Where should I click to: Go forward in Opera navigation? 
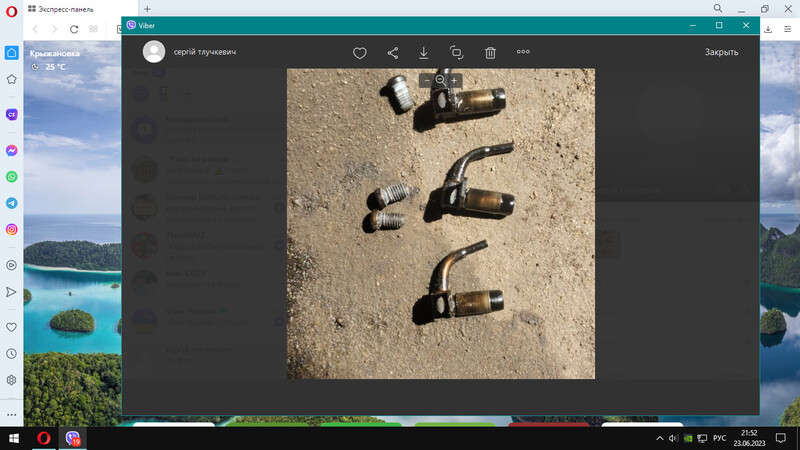55,29
